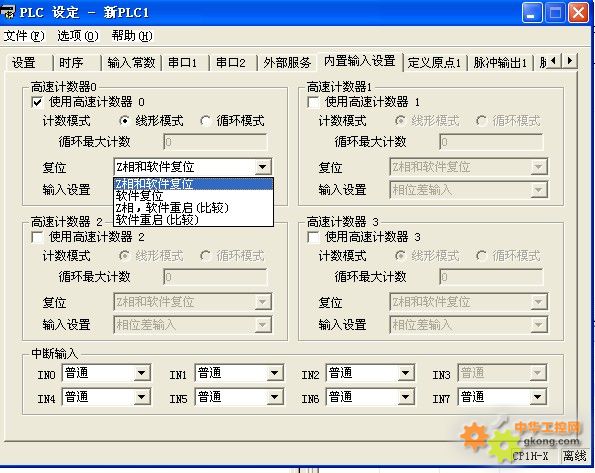Enable 使用高速计数器 1 checkbox

pos(313,102)
